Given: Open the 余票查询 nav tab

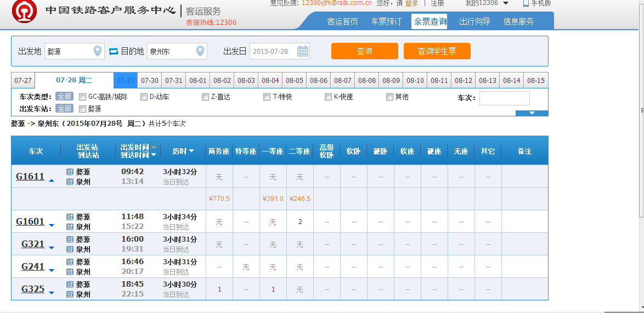Looking at the screenshot, I should pos(430,22).
